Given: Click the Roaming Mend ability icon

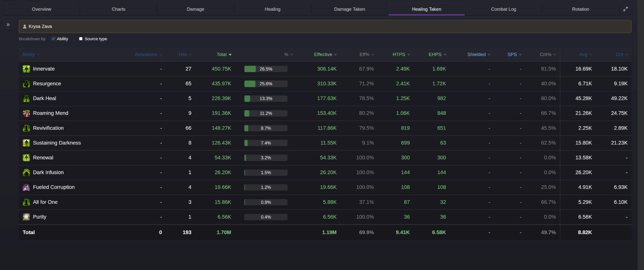Looking at the screenshot, I should 26,113.
